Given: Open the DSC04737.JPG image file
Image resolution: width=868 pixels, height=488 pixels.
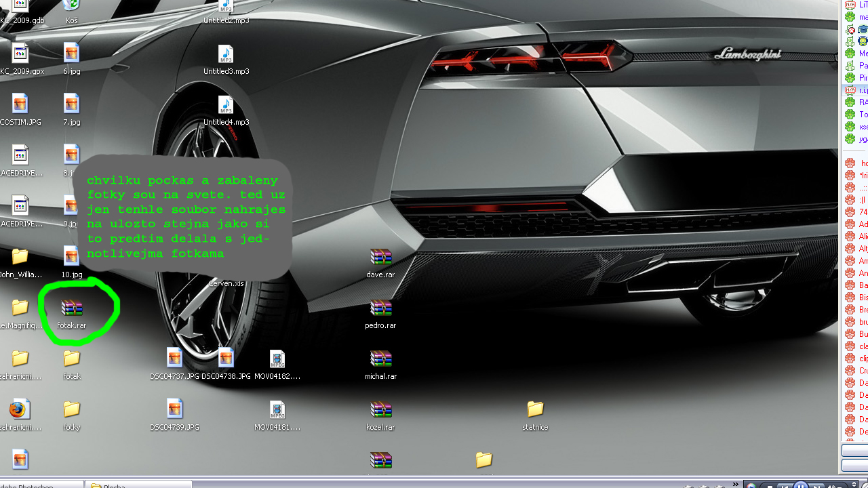Looking at the screenshot, I should tap(174, 359).
